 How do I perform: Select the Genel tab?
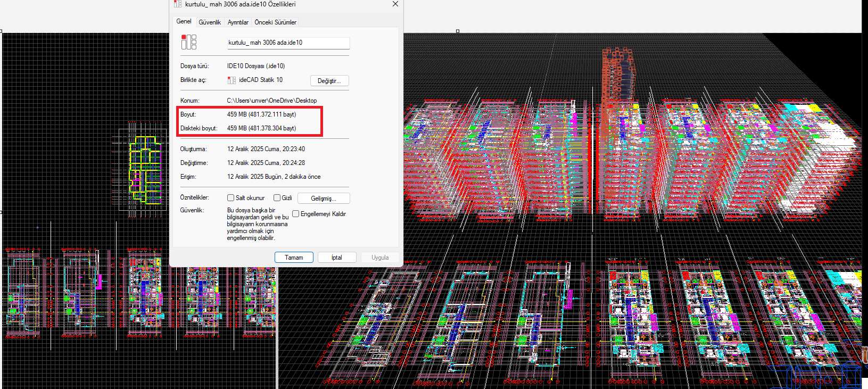(x=184, y=22)
